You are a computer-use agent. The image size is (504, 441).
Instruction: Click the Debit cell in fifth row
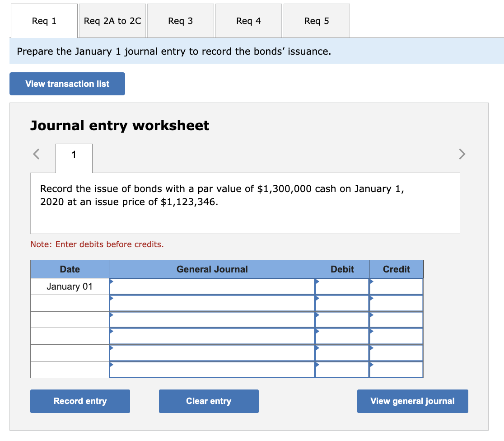(342, 353)
